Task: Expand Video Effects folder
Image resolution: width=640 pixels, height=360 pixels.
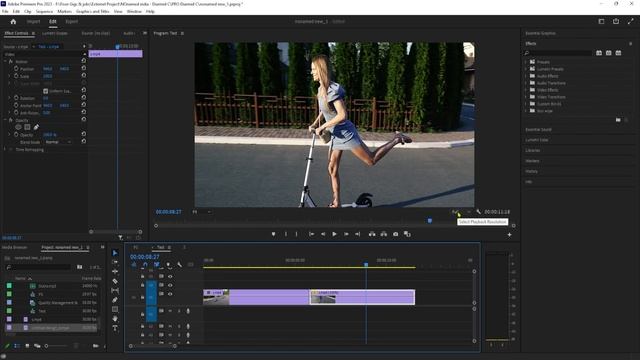Action: (x=526, y=90)
